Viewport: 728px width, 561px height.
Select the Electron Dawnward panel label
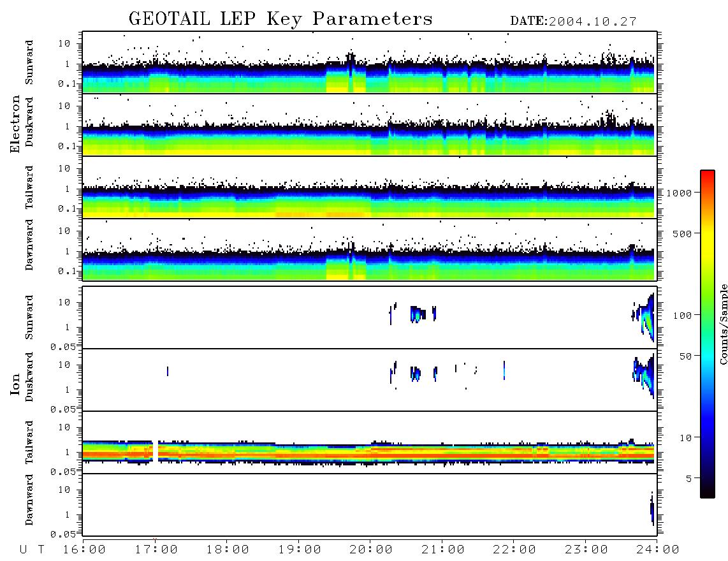(x=29, y=245)
